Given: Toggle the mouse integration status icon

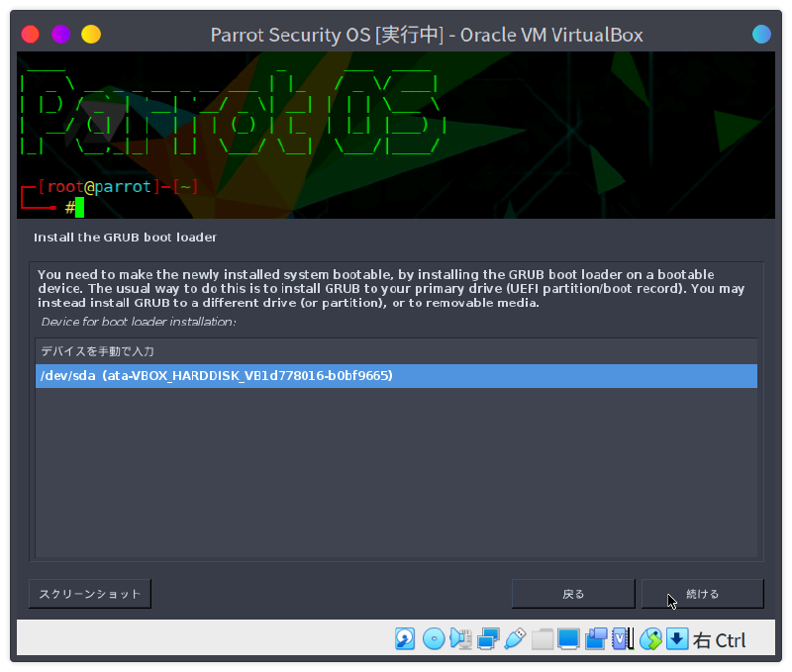Looking at the screenshot, I should pyautogui.click(x=649, y=638).
